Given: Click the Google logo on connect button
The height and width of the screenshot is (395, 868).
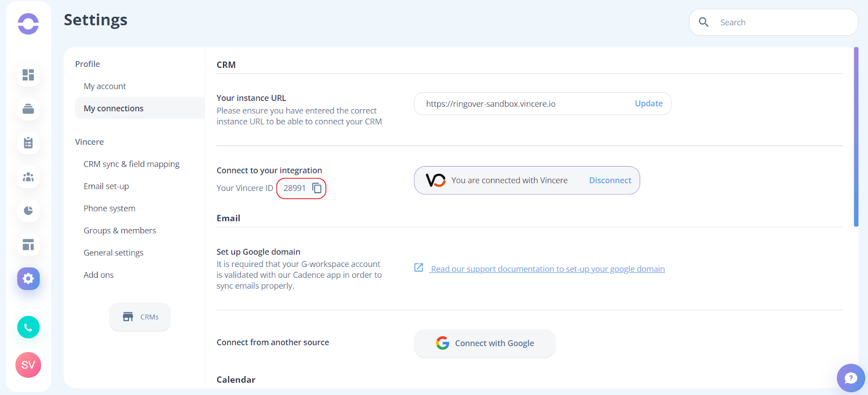Looking at the screenshot, I should 443,343.
